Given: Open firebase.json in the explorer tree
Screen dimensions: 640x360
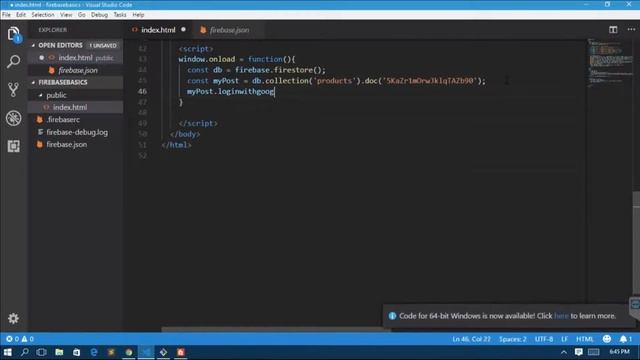Looking at the screenshot, I should point(76,144).
